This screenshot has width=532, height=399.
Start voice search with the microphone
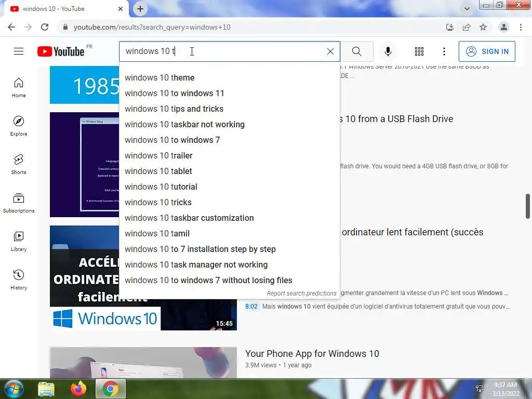coord(388,51)
